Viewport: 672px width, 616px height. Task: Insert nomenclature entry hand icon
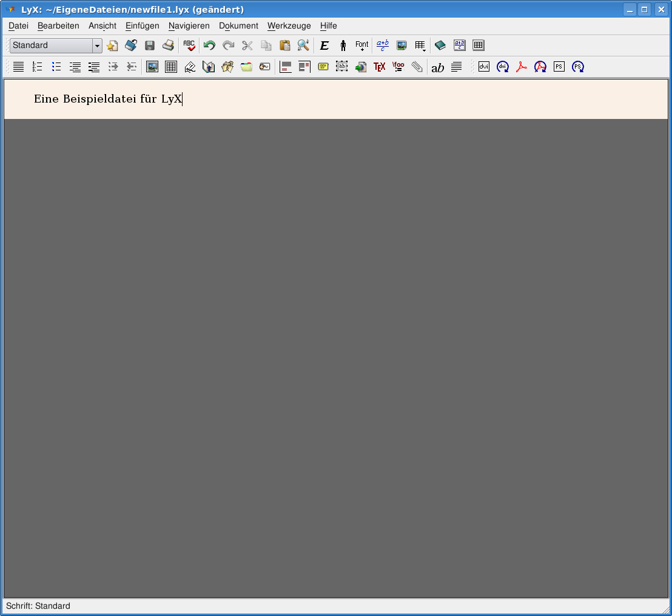[265, 67]
